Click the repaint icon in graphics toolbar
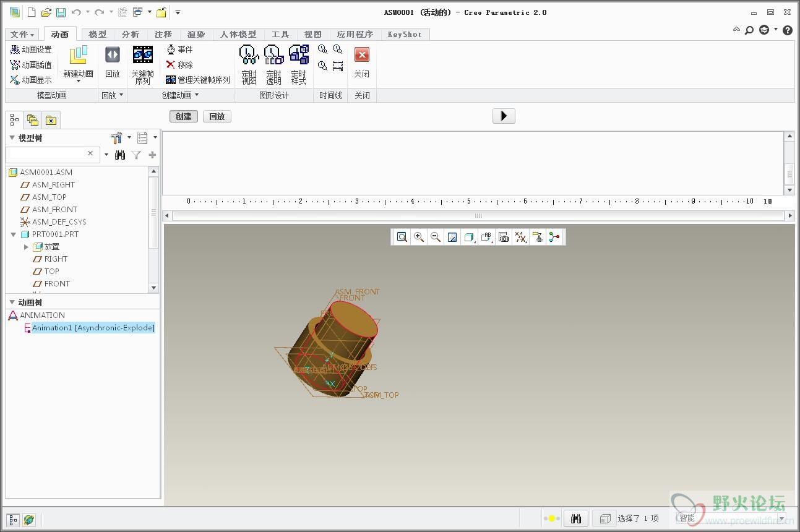Viewport: 800px width, 532px height. tap(452, 237)
